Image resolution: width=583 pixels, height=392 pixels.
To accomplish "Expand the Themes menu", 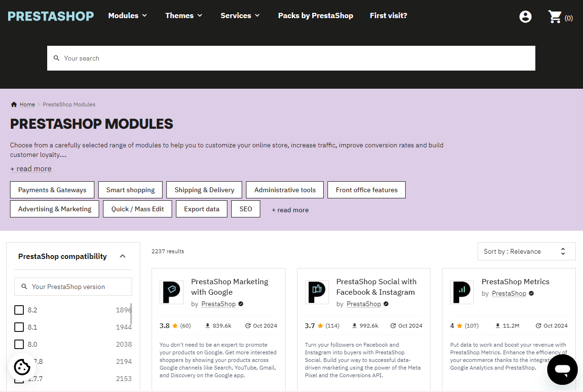I will click(184, 16).
